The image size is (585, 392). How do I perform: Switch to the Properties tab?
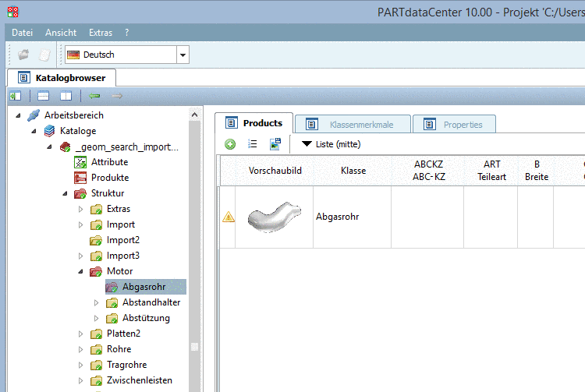click(454, 125)
